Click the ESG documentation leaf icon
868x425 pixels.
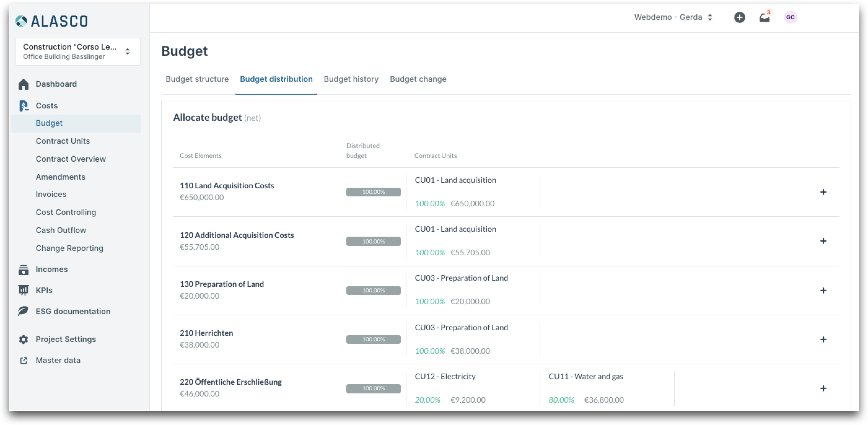(23, 311)
